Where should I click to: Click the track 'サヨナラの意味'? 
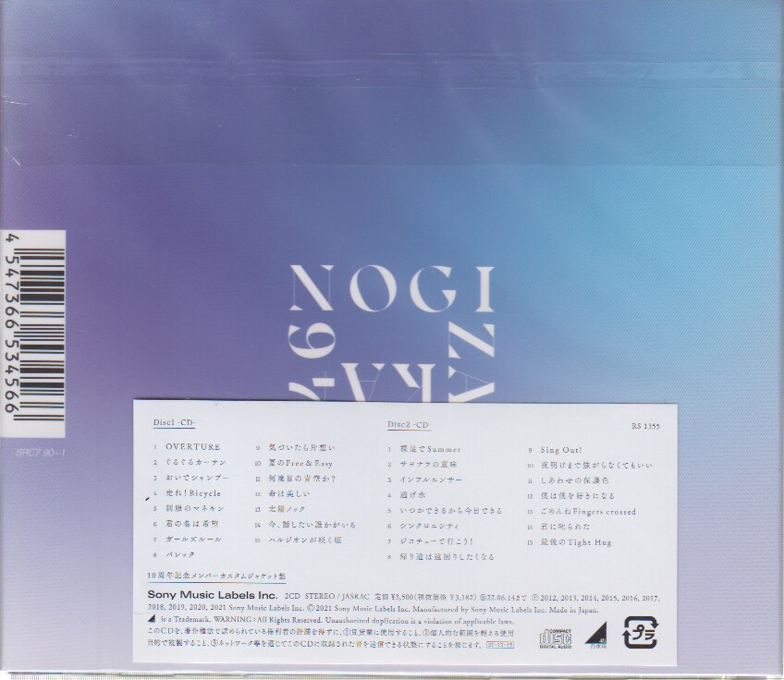pyautogui.click(x=428, y=465)
